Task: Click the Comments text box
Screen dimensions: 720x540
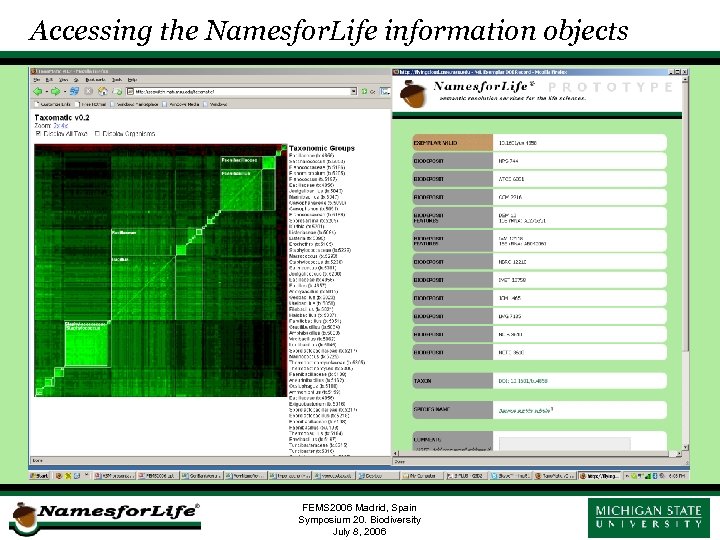Action: 564,444
